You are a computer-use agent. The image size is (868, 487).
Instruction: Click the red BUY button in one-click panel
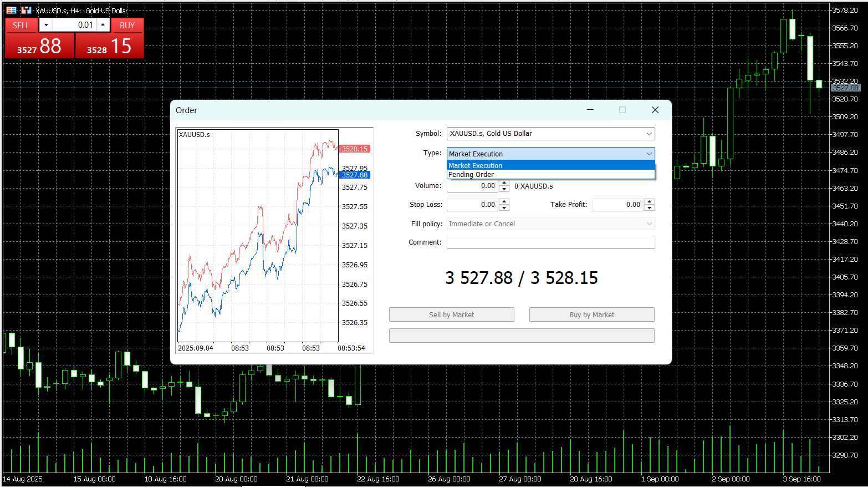127,25
